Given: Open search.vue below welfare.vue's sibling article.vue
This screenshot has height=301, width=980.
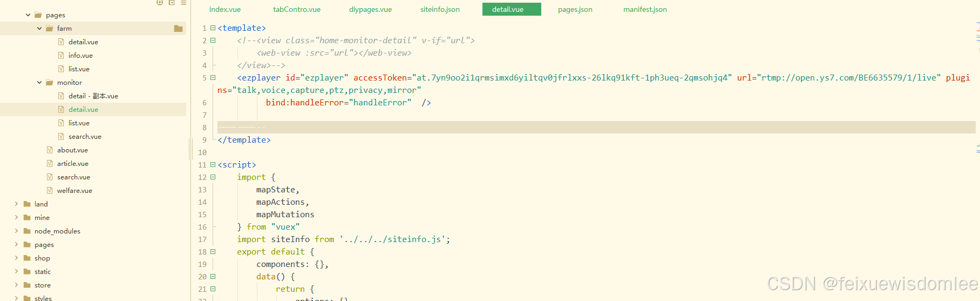Looking at the screenshot, I should pyautogui.click(x=73, y=177).
